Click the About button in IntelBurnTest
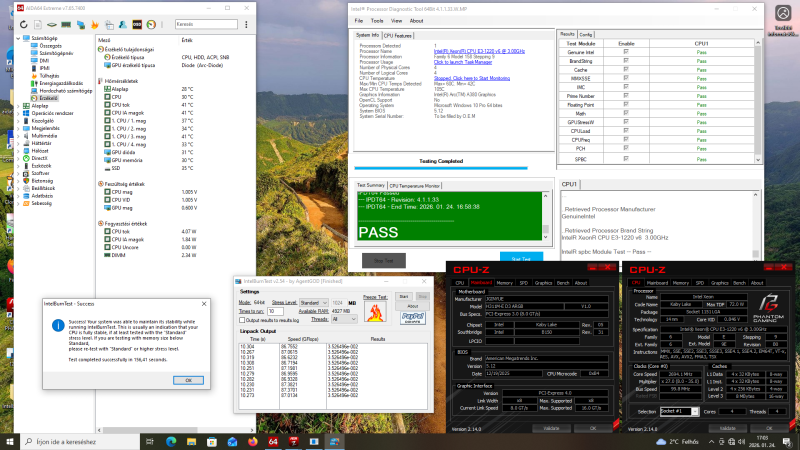The height and width of the screenshot is (450, 800). (x=413, y=306)
